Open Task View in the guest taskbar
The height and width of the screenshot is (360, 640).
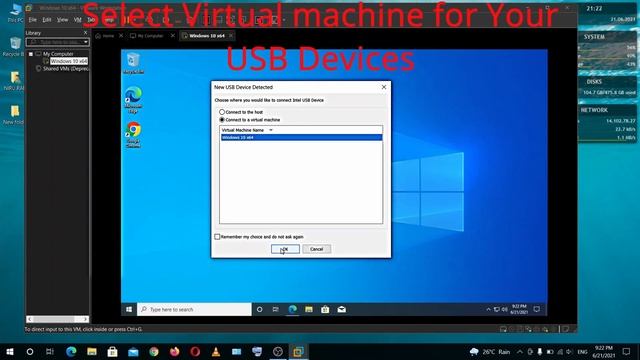276,309
